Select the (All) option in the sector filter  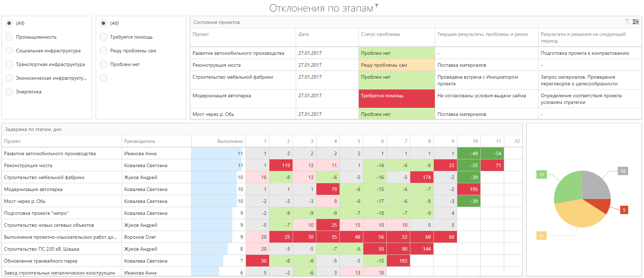[x=9, y=23]
